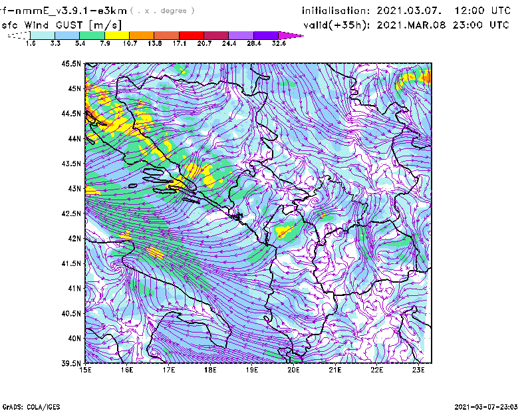Click the "44N" latitude label
The image size is (532, 411).
[x=74, y=138]
